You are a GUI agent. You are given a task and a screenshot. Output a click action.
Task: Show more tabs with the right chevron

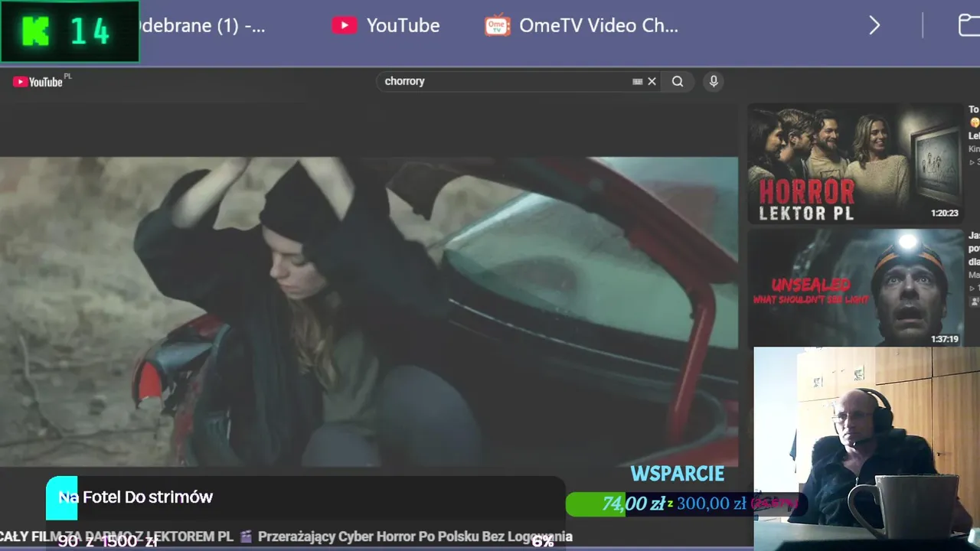[874, 25]
